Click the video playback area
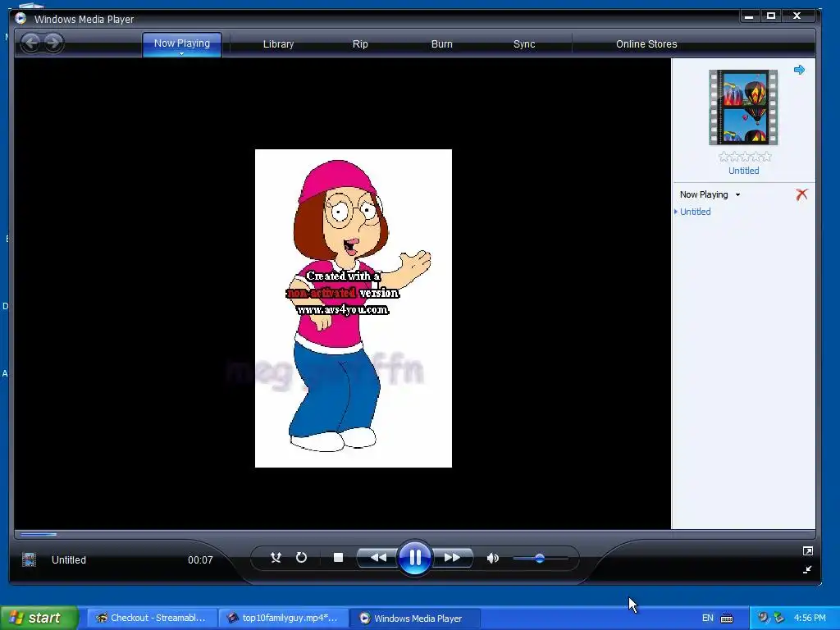 pos(342,294)
